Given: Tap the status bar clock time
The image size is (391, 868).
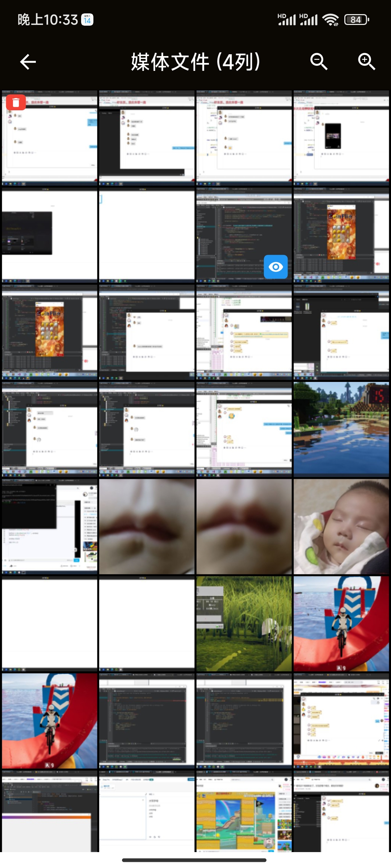Looking at the screenshot, I should (48, 20).
